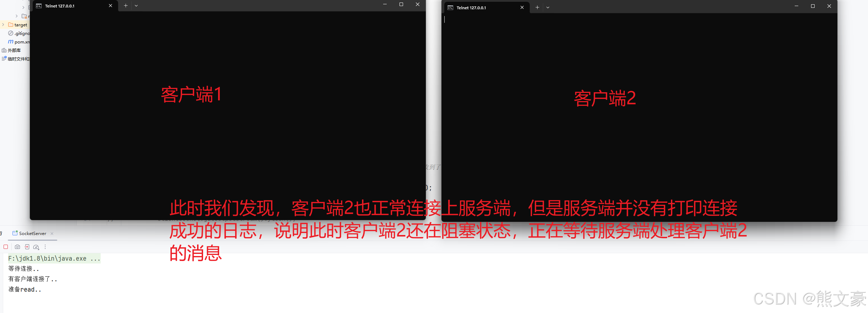The width and height of the screenshot is (868, 313).
Task: Stop the running SocketServer process
Action: (6, 247)
